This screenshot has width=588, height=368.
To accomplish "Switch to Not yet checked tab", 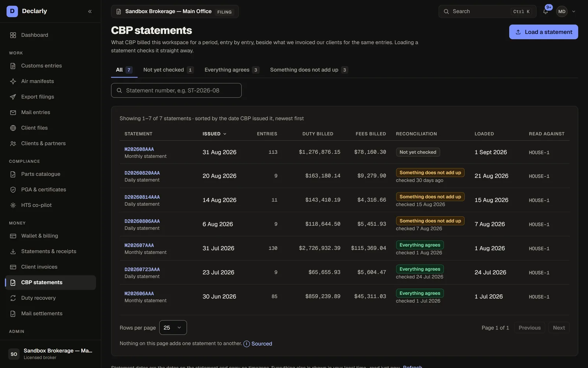I will (168, 70).
